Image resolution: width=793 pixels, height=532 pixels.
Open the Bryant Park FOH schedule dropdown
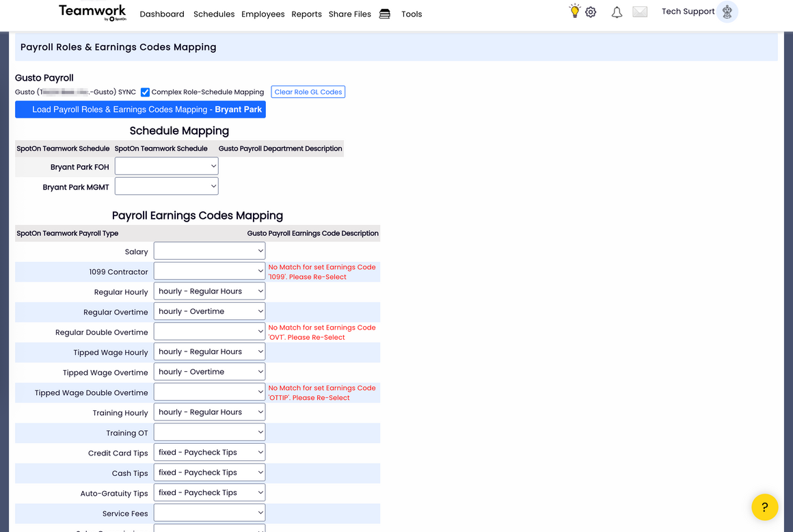click(x=166, y=166)
